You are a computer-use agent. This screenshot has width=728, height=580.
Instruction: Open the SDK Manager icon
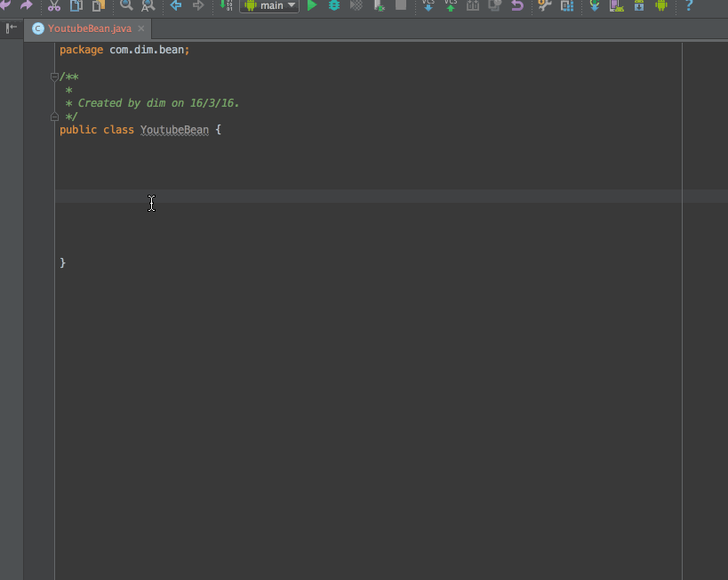pyautogui.click(x=639, y=5)
